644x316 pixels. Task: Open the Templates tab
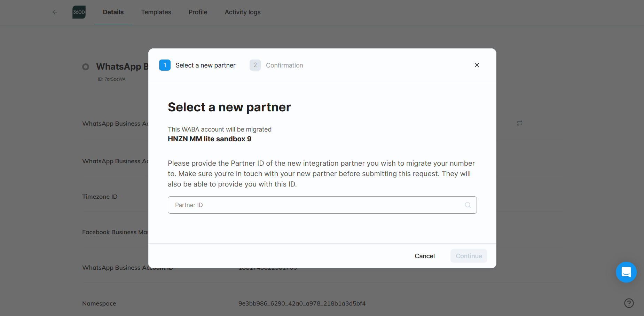[156, 12]
